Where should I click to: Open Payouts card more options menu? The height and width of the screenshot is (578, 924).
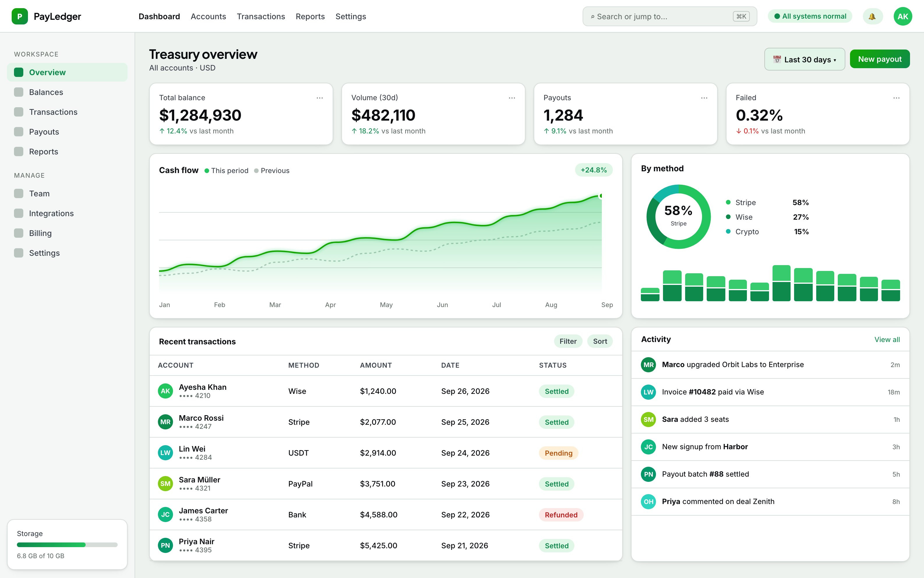pos(704,98)
